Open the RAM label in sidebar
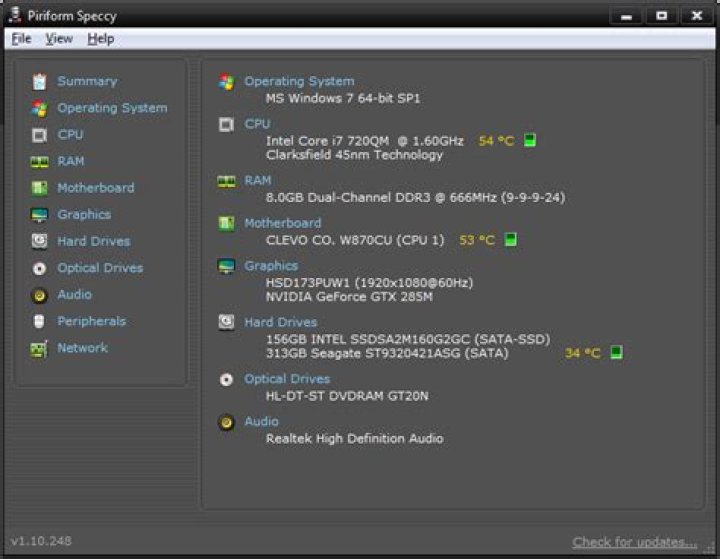 pos(71,161)
